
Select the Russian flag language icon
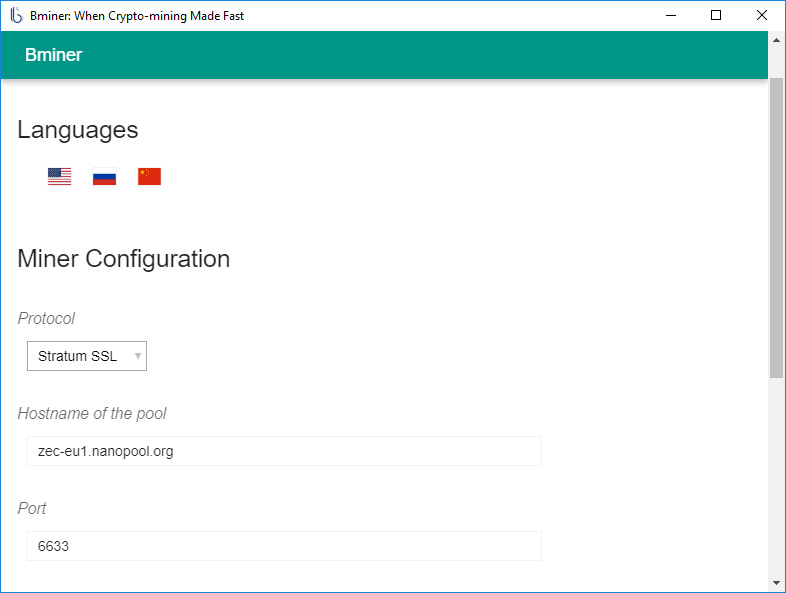[104, 177]
